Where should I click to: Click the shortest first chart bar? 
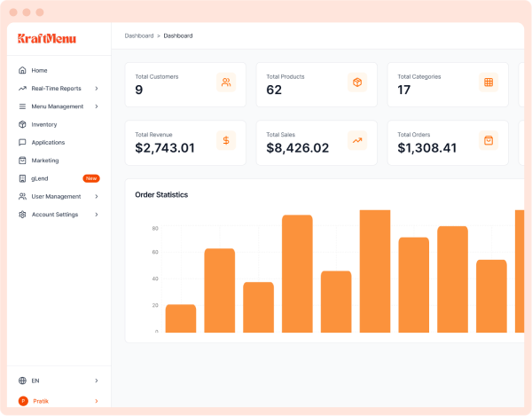tap(181, 318)
